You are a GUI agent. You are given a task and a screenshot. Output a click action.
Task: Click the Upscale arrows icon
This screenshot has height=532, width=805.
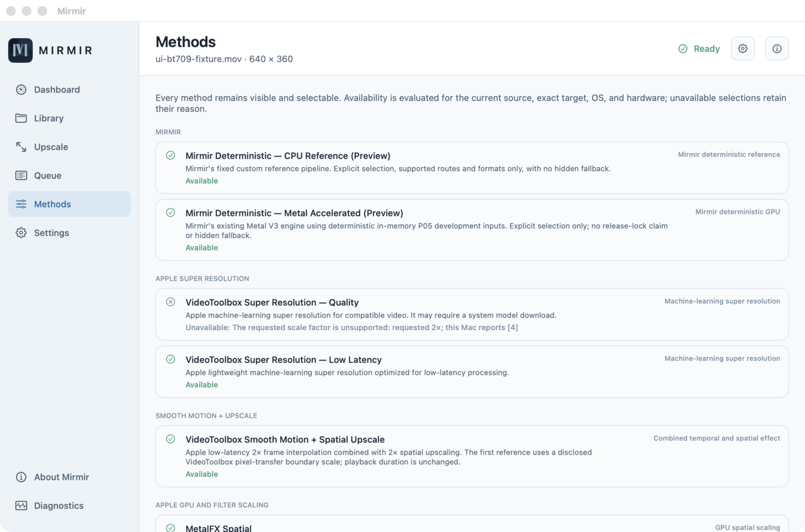click(21, 147)
